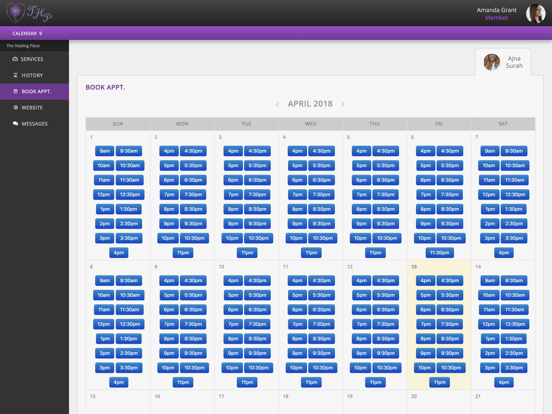The image size is (552, 414).
Task: Click the Services sidebar icon
Action: click(15, 59)
